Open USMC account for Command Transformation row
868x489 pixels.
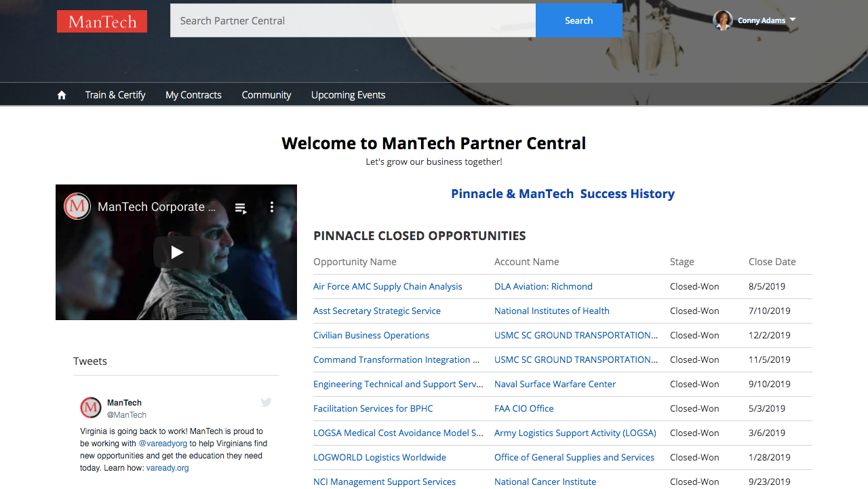click(x=576, y=359)
